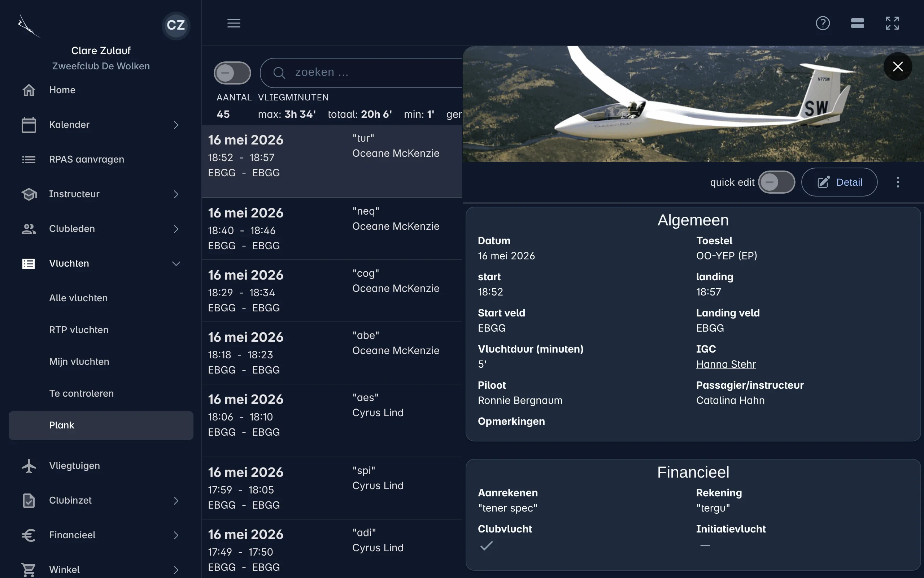This screenshot has height=578, width=924.
Task: Select the "neq" flight 18:40 - 18:46
Action: 332,229
